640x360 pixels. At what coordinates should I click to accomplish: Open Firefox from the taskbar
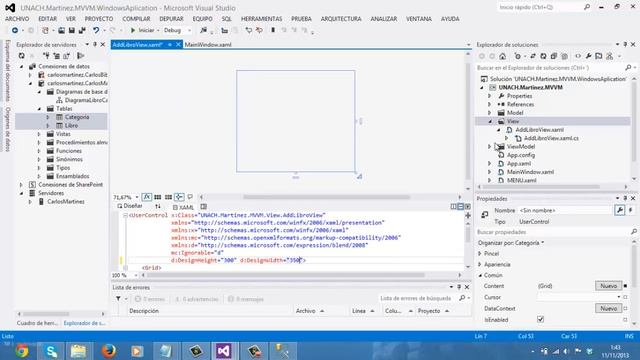[108, 351]
